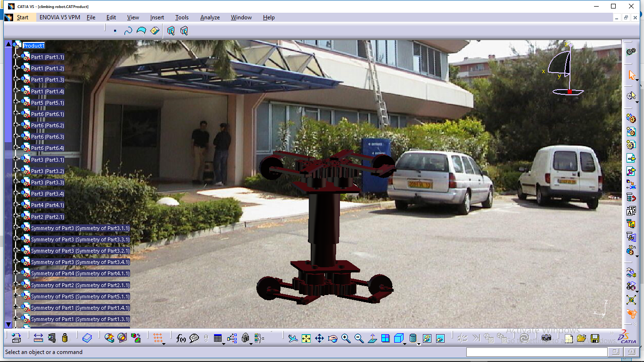644x362 pixels.
Task: Select Symmetry of Part5 (Symmetry of Part5.1.1)
Action: click(80, 296)
